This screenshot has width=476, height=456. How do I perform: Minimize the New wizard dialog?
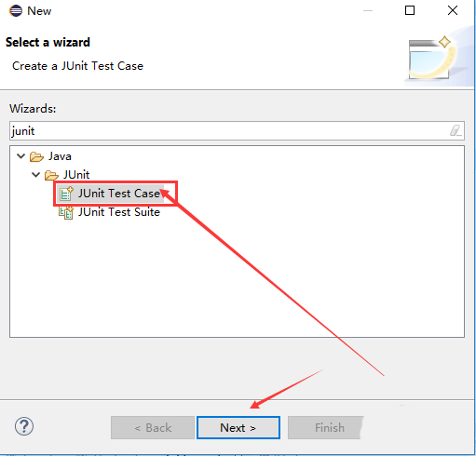click(368, 10)
